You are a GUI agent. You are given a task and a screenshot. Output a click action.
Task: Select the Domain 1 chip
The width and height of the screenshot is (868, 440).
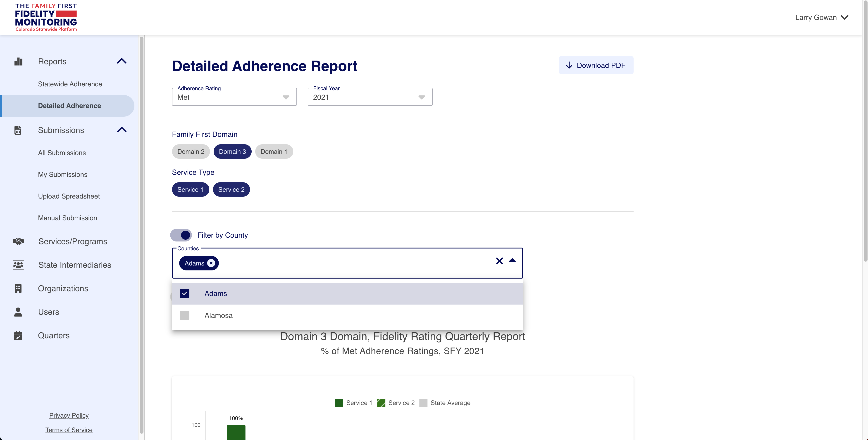point(274,151)
